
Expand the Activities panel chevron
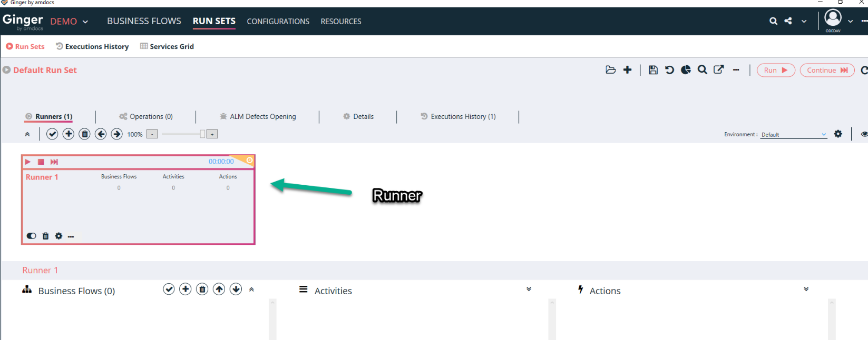(x=529, y=289)
